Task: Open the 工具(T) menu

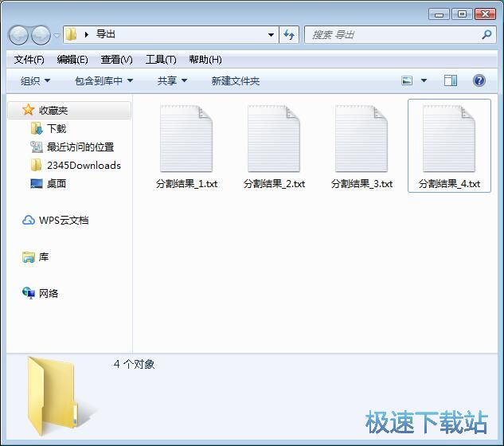Action: point(161,60)
